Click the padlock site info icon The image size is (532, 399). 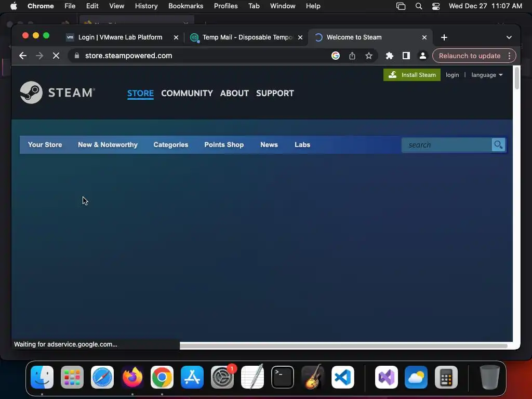[77, 56]
